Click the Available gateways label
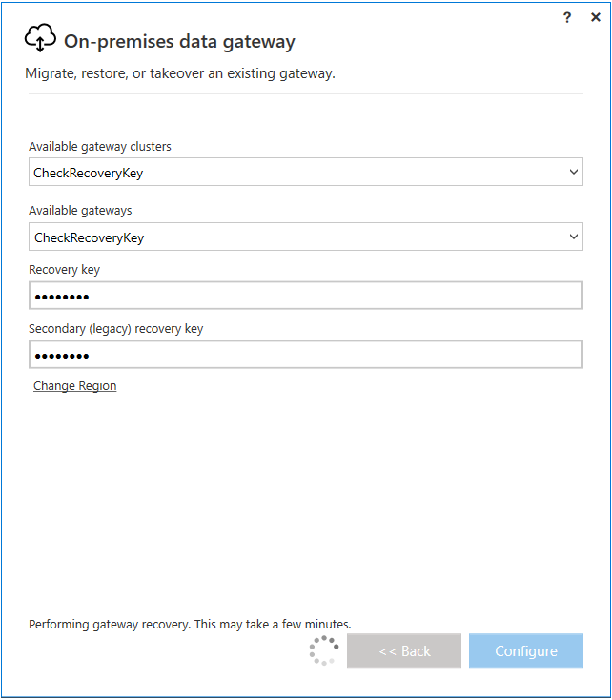This screenshot has width=612, height=700. pos(80,210)
